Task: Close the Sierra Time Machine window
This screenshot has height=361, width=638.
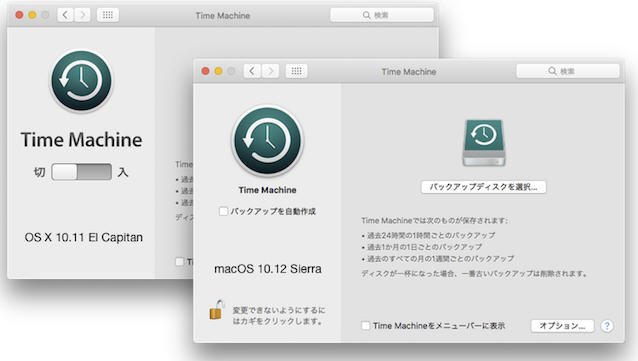Action: click(205, 71)
